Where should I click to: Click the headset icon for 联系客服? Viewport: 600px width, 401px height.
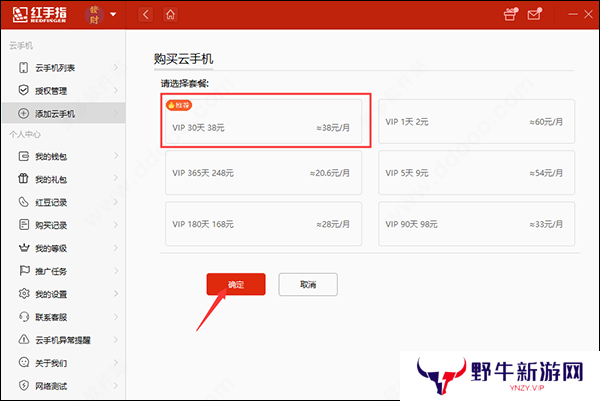click(24, 316)
